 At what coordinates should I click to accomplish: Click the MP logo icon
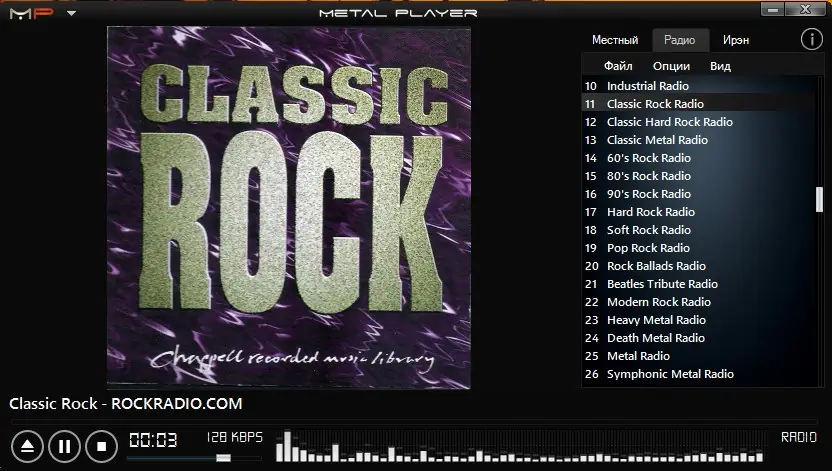32,13
